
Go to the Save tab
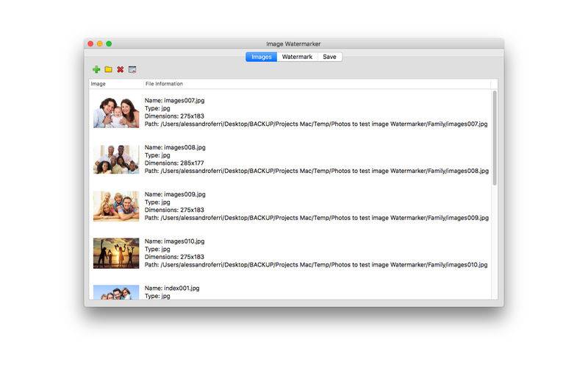point(329,57)
